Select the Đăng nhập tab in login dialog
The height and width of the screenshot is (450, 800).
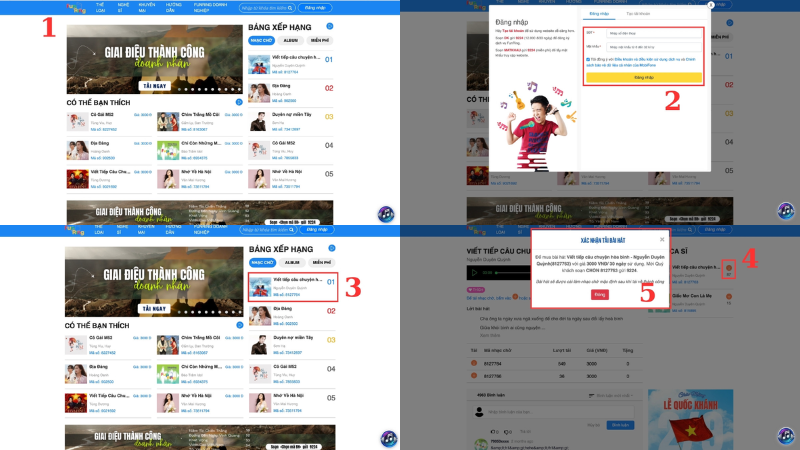pyautogui.click(x=599, y=14)
